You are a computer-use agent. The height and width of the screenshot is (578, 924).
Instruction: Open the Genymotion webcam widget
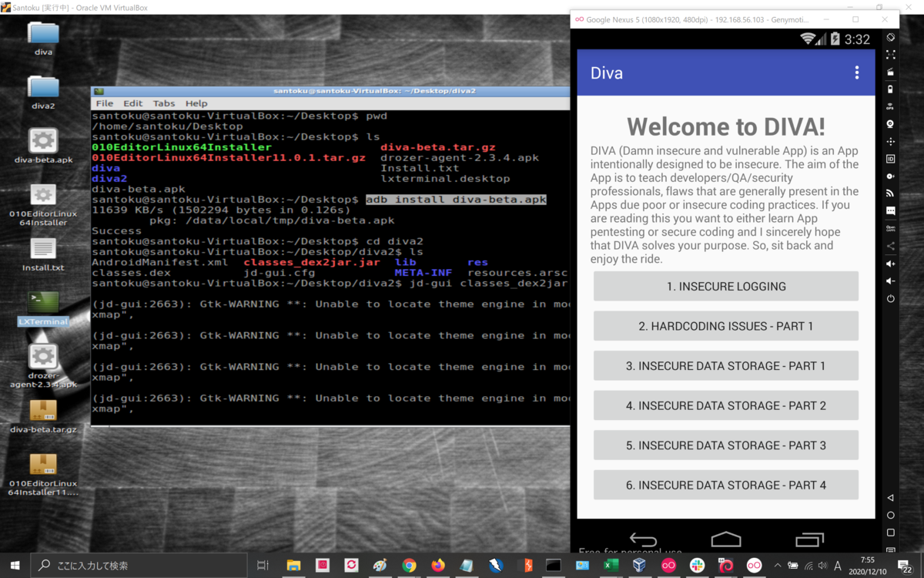pos(890,124)
